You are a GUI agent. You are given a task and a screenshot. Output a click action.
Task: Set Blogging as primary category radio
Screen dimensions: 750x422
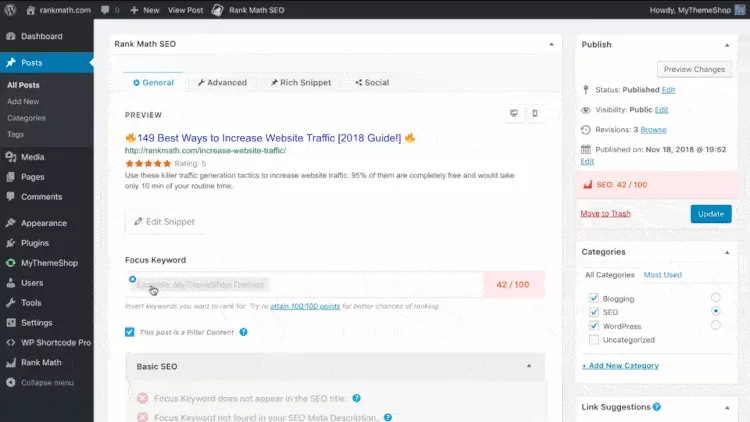tap(716, 298)
